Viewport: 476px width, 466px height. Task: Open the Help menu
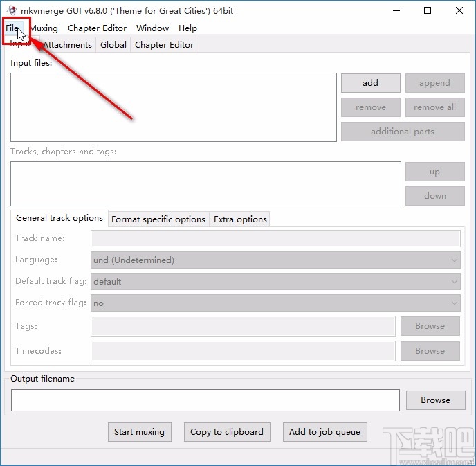click(187, 28)
